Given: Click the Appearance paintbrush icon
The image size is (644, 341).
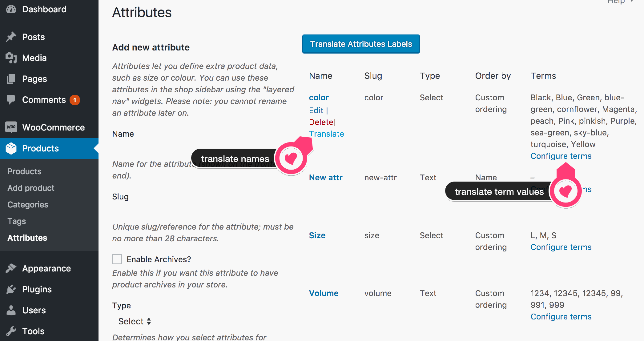Looking at the screenshot, I should 11,268.
